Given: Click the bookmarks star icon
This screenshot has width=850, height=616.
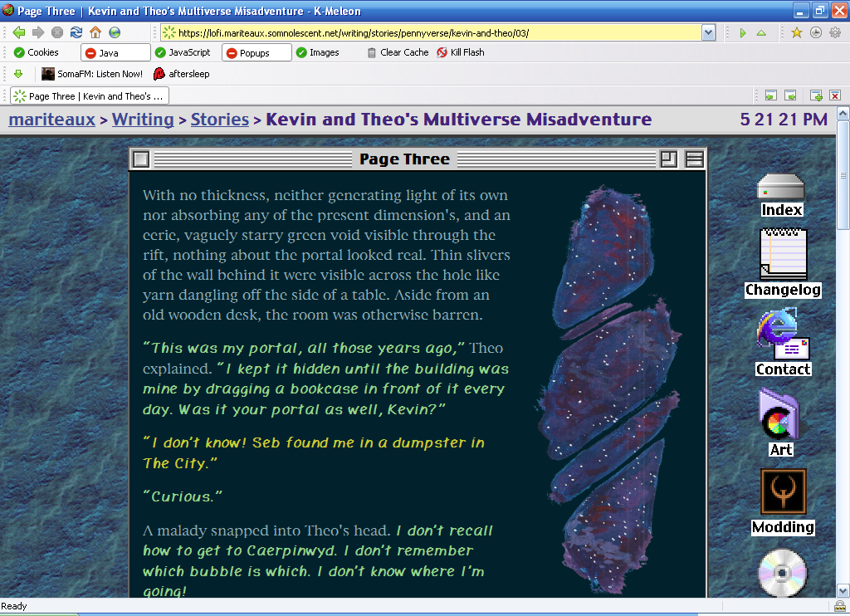Looking at the screenshot, I should (x=796, y=32).
